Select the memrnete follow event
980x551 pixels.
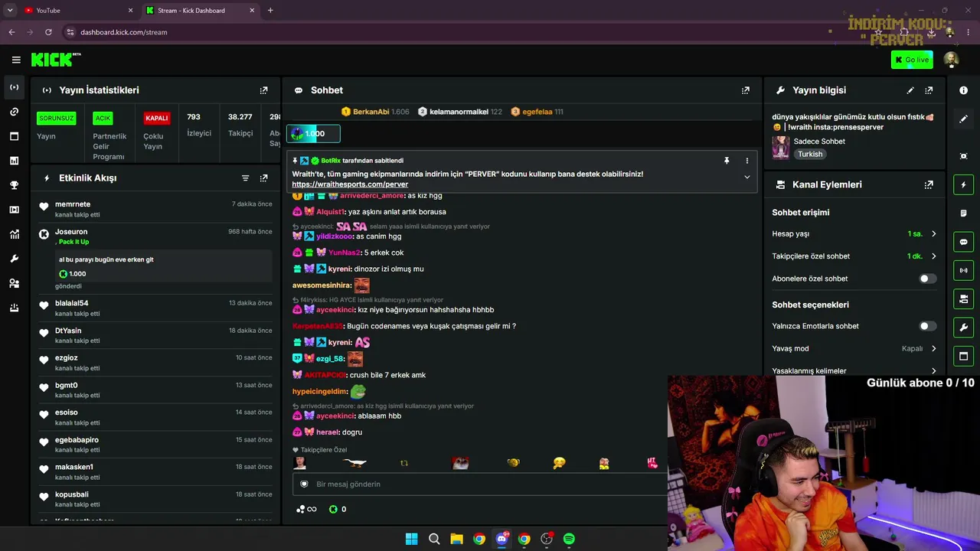click(157, 209)
